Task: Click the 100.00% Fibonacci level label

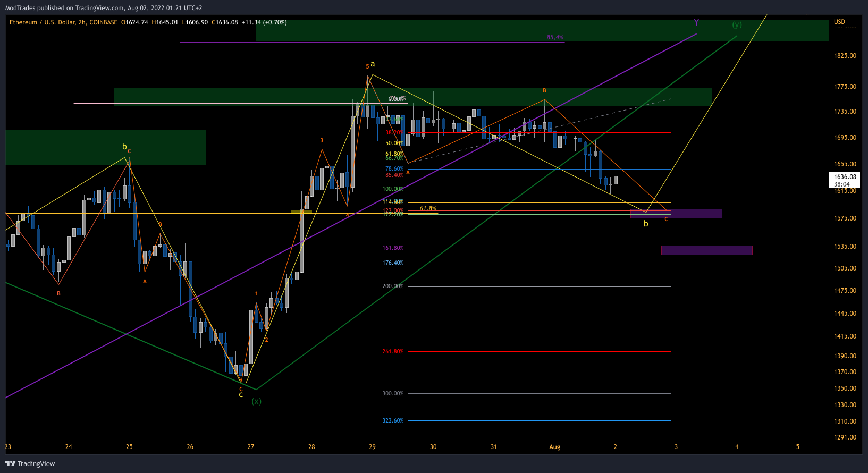Action: [x=393, y=189]
